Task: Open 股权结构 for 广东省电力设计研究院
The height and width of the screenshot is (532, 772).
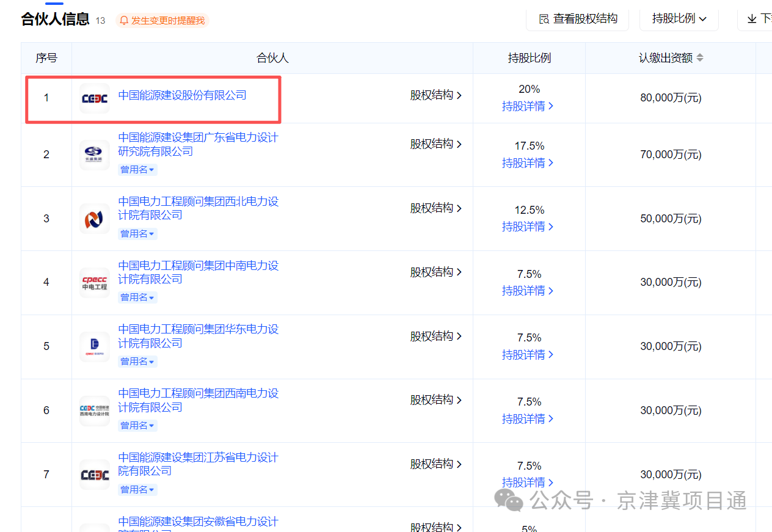Action: click(x=436, y=144)
